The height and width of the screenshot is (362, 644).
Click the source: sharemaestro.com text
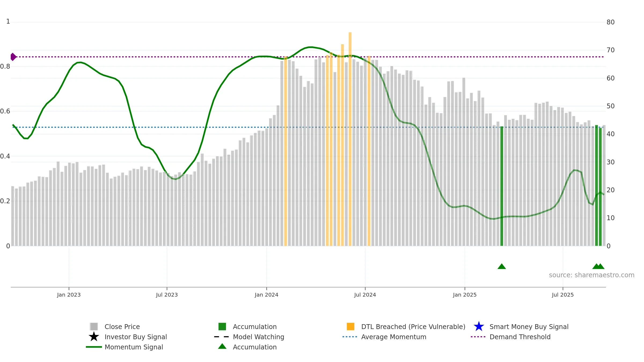(592, 275)
